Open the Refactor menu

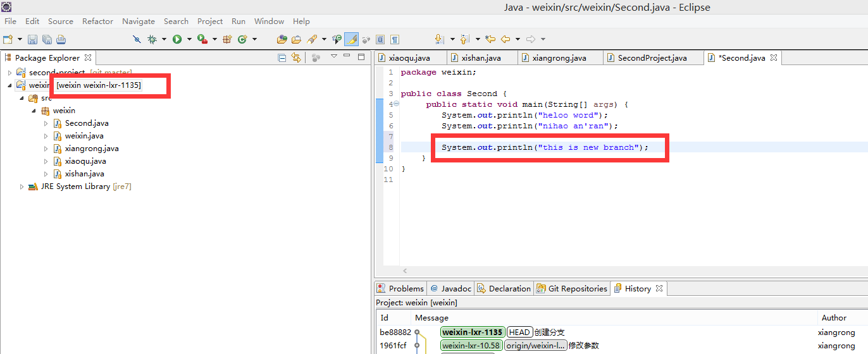coord(97,21)
